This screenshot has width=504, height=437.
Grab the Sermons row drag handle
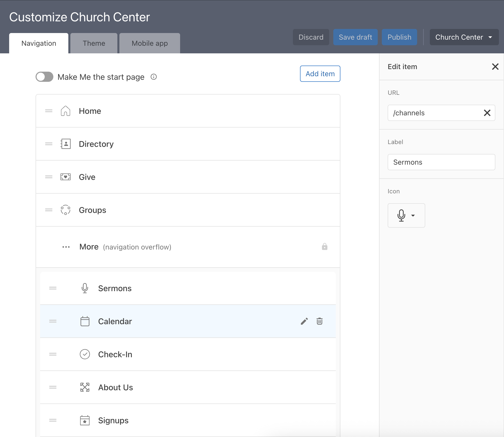click(x=53, y=288)
